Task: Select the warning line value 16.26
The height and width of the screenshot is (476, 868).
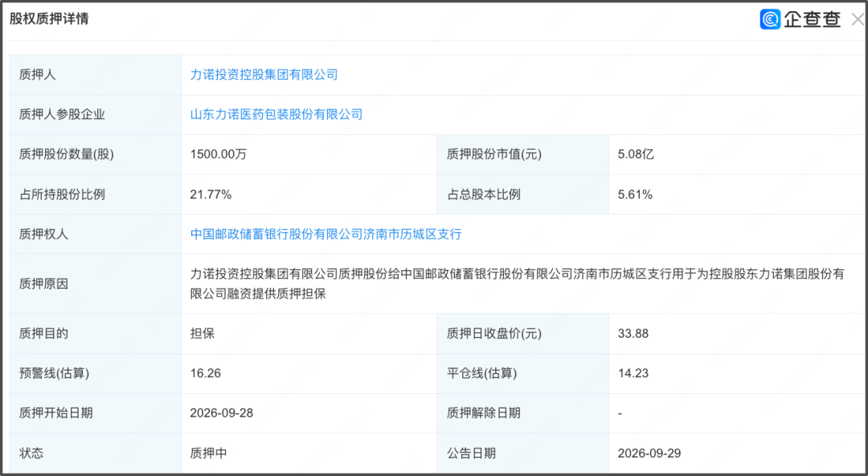Action: (206, 373)
